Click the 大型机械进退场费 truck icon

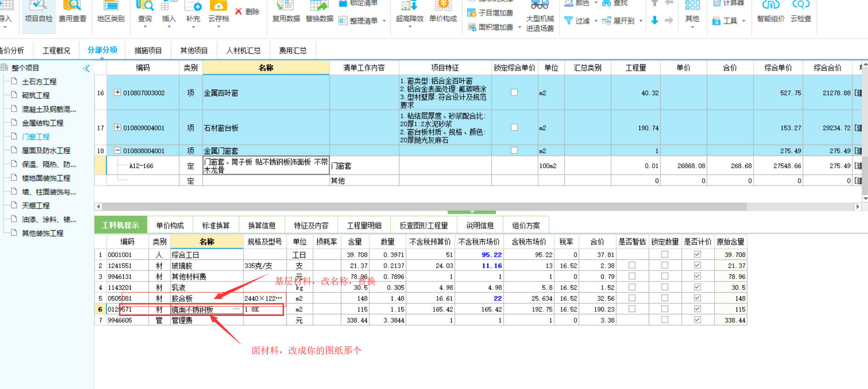(539, 6)
